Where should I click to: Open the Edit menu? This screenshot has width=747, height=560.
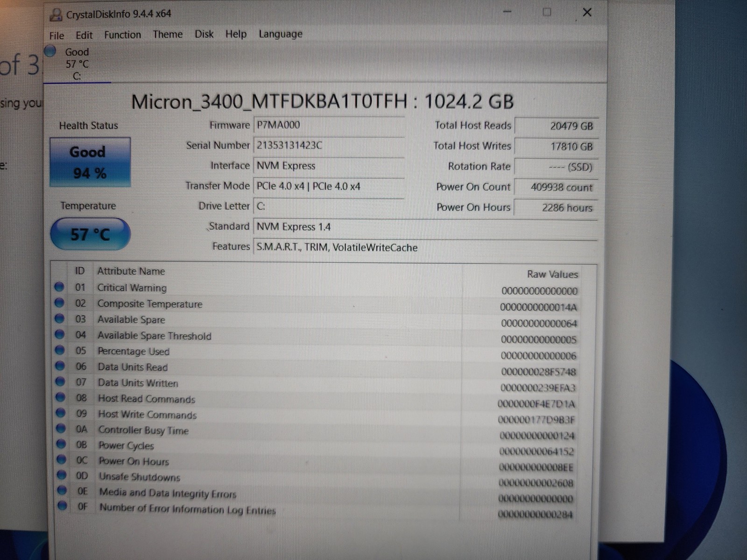[84, 35]
